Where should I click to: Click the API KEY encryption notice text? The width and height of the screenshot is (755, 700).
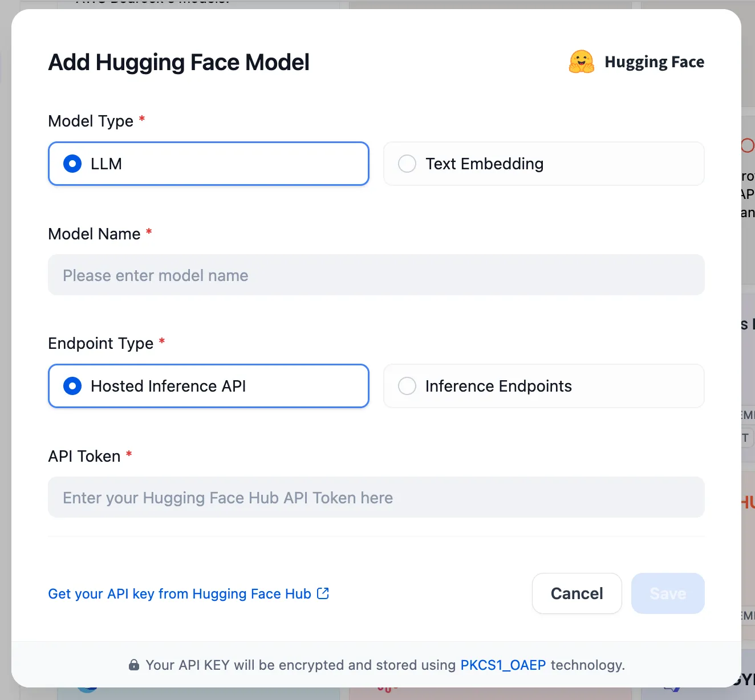[301, 665]
